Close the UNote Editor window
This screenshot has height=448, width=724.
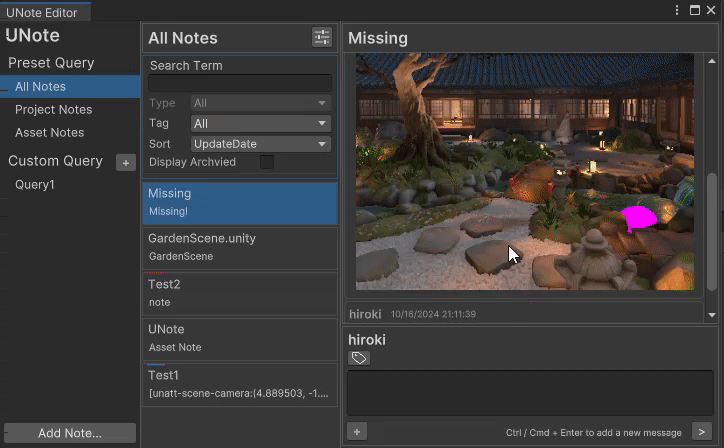pyautogui.click(x=711, y=10)
